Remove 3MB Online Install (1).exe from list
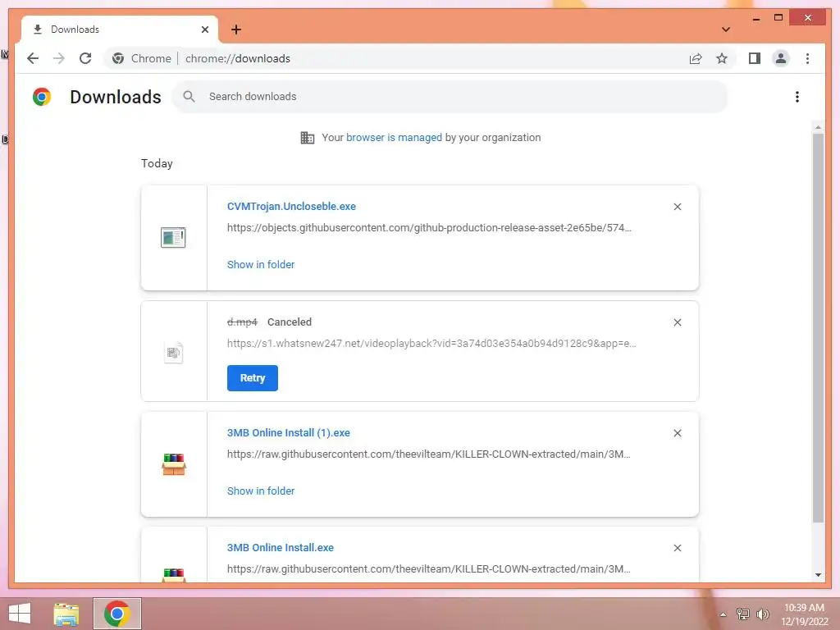The height and width of the screenshot is (630, 840). coord(677,433)
